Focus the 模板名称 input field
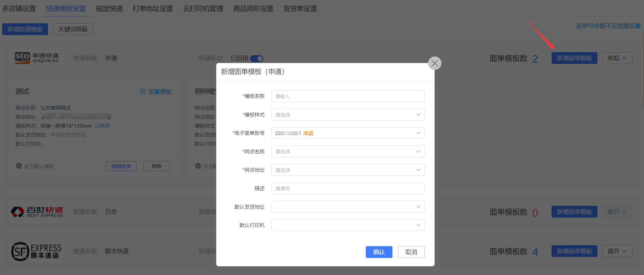Screen dimensions: 644x275 click(348, 96)
